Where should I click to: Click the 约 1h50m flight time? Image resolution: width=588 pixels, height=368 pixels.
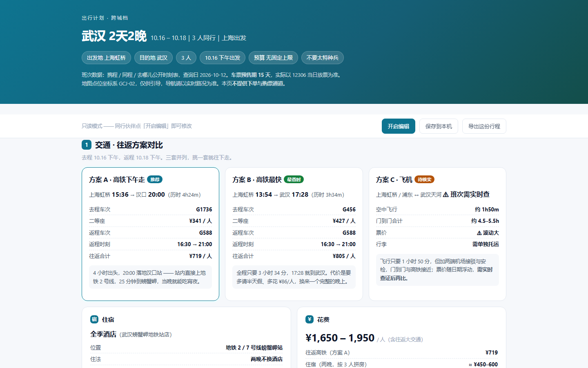(487, 209)
